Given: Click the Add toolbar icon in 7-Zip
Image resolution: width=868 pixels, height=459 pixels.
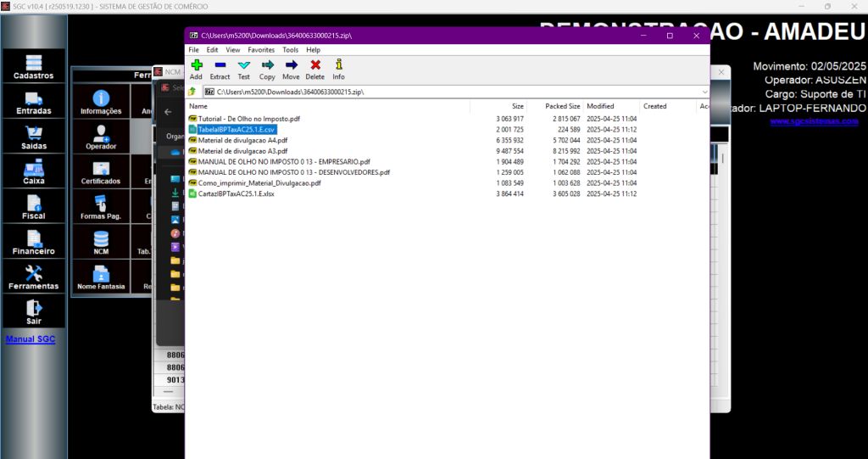Looking at the screenshot, I should pos(196,65).
